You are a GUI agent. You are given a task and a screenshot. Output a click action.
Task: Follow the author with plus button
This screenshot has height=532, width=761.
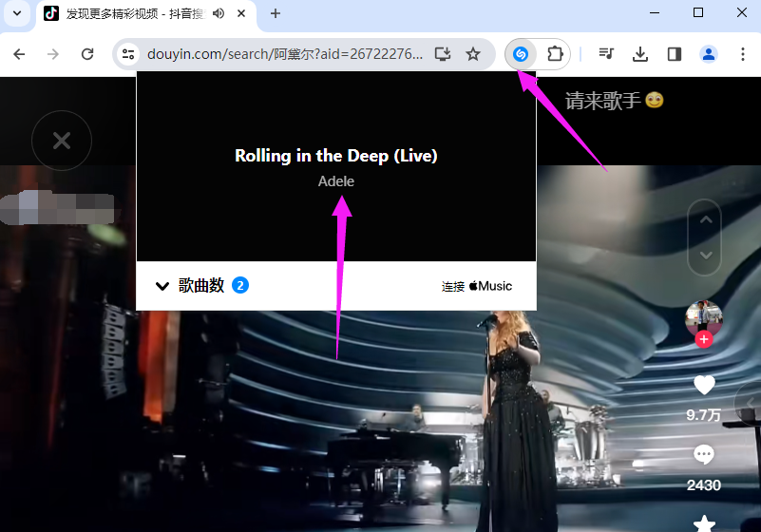[x=704, y=339]
